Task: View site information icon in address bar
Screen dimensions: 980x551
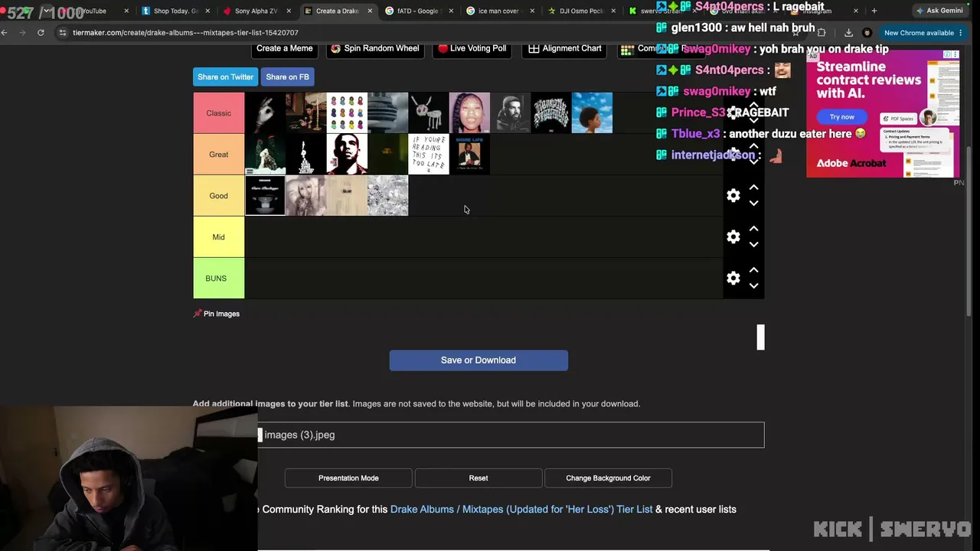Action: [64, 33]
